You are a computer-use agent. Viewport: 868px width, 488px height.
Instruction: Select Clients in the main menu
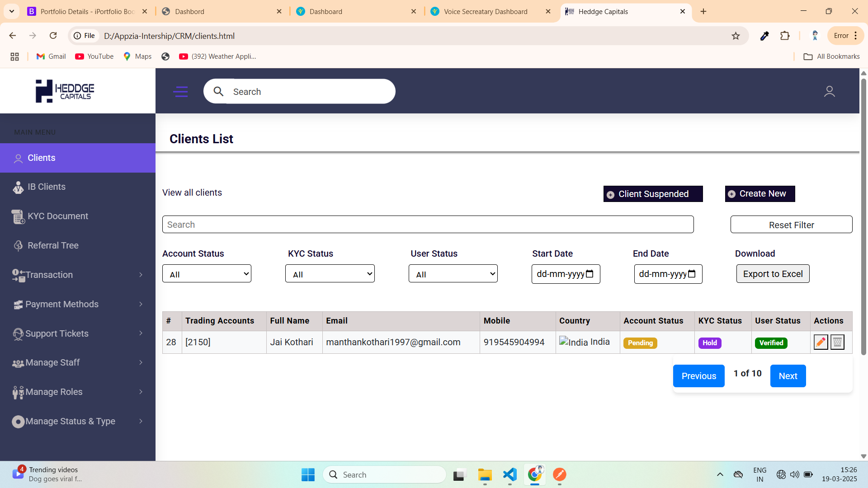point(78,158)
